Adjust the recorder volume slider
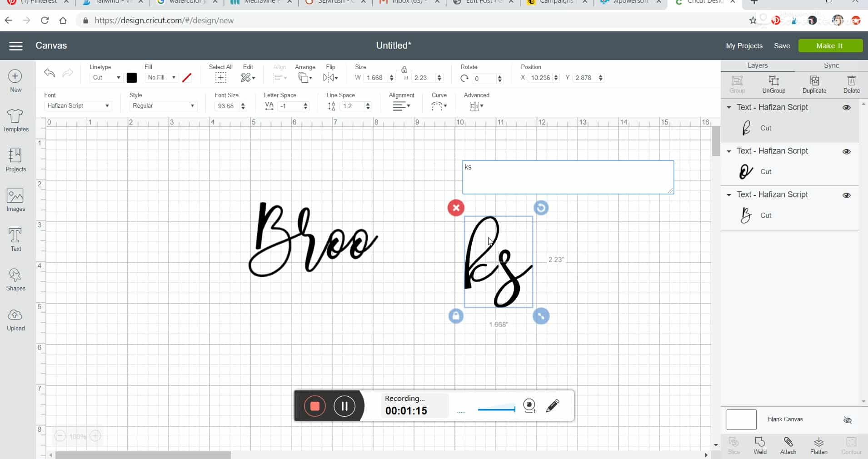This screenshot has width=868, height=459. tap(496, 409)
